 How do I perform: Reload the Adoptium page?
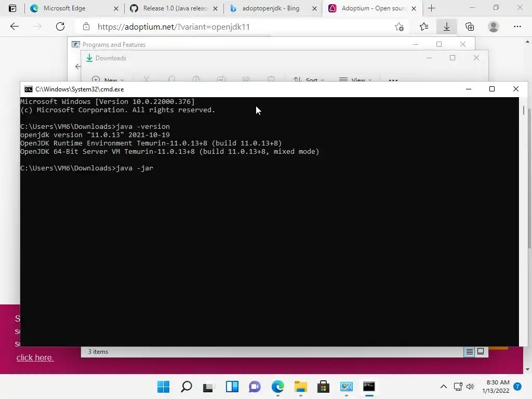pos(60,26)
